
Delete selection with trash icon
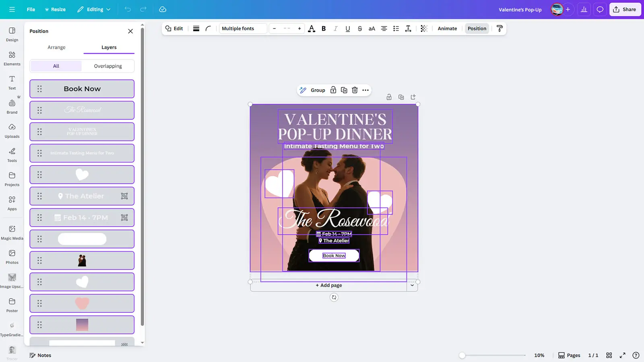click(x=355, y=90)
